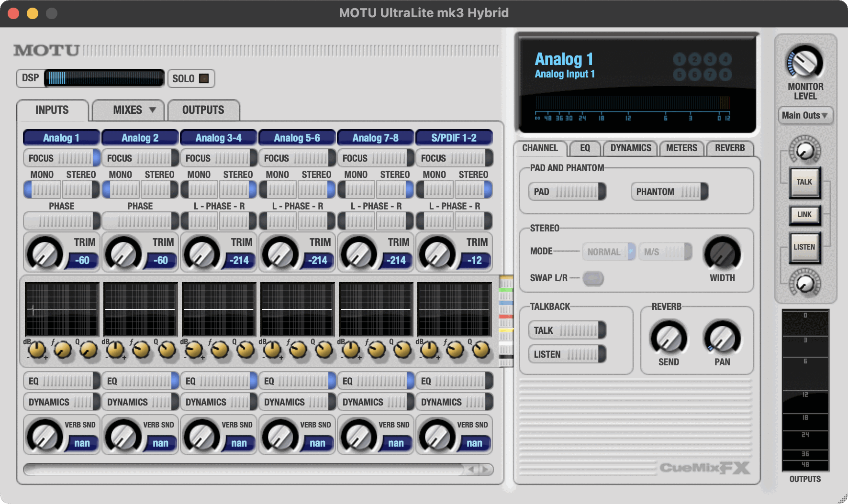The image size is (848, 504).
Task: Click the Analog 1 VERB SND knob
Action: [45, 436]
